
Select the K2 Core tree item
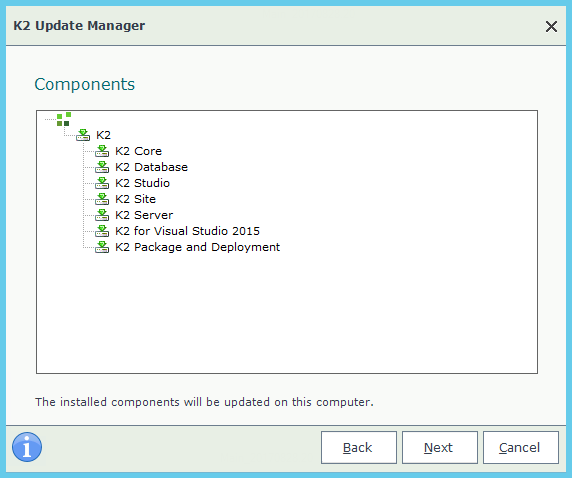(138, 151)
